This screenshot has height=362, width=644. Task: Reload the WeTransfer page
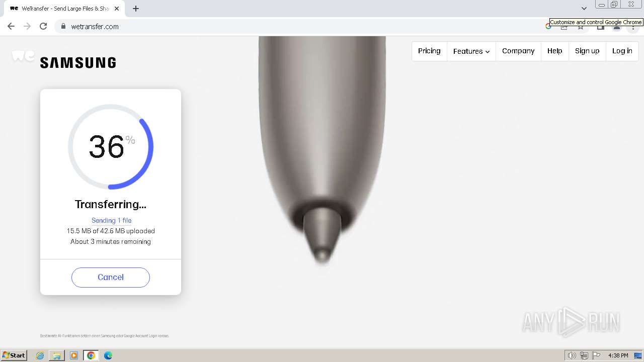coord(43,26)
